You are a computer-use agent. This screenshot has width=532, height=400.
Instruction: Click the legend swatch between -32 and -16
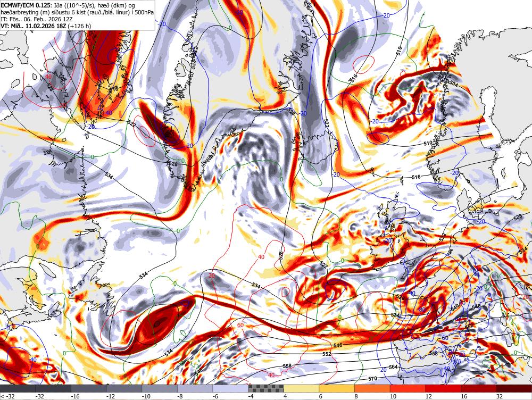click(x=53, y=388)
